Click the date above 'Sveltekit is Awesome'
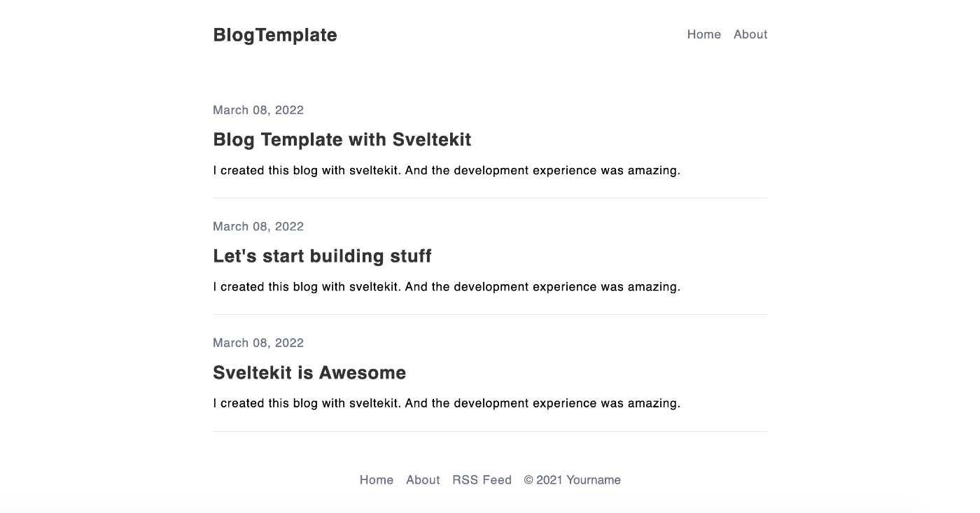980x513 pixels. click(258, 342)
